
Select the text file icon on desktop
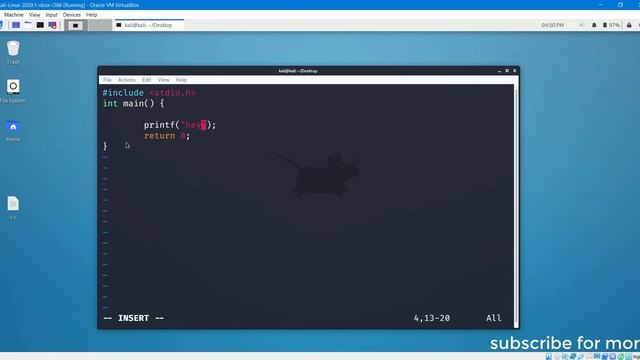[13, 207]
